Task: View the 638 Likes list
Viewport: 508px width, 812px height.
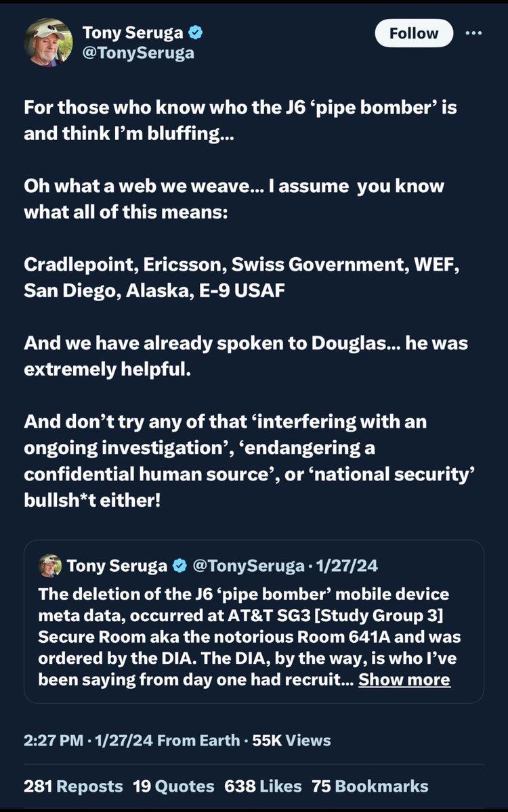Action: (262, 786)
